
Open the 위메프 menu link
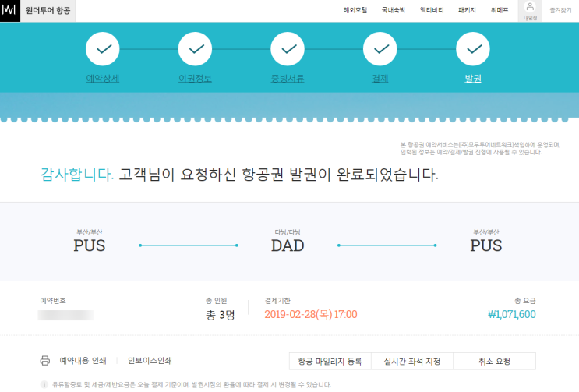pos(500,10)
